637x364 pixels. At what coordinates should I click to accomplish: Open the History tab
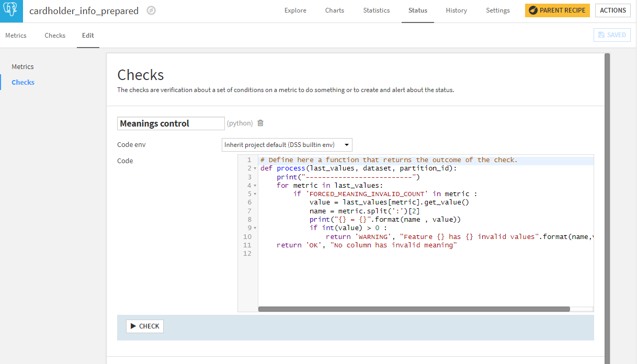(x=456, y=10)
